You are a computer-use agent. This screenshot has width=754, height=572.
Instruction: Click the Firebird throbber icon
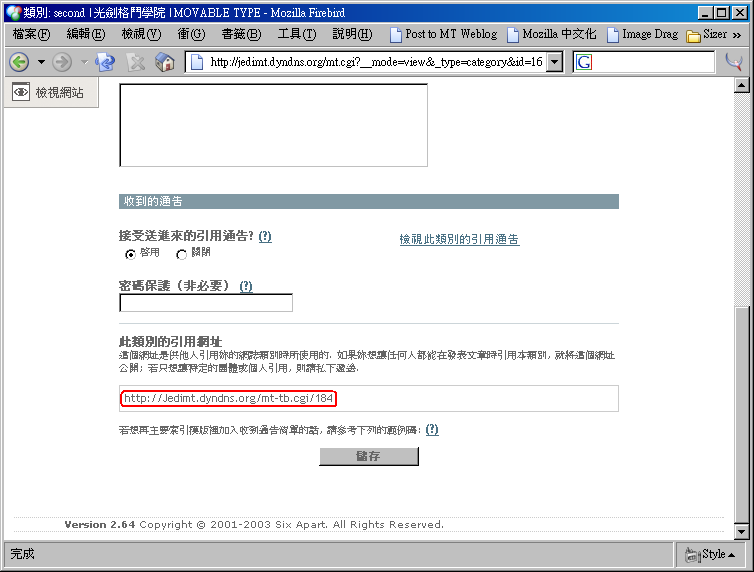click(x=734, y=62)
